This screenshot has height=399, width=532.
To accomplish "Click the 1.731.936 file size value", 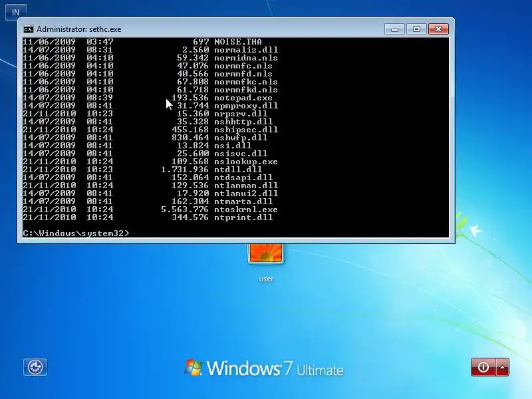I will click(x=185, y=170).
